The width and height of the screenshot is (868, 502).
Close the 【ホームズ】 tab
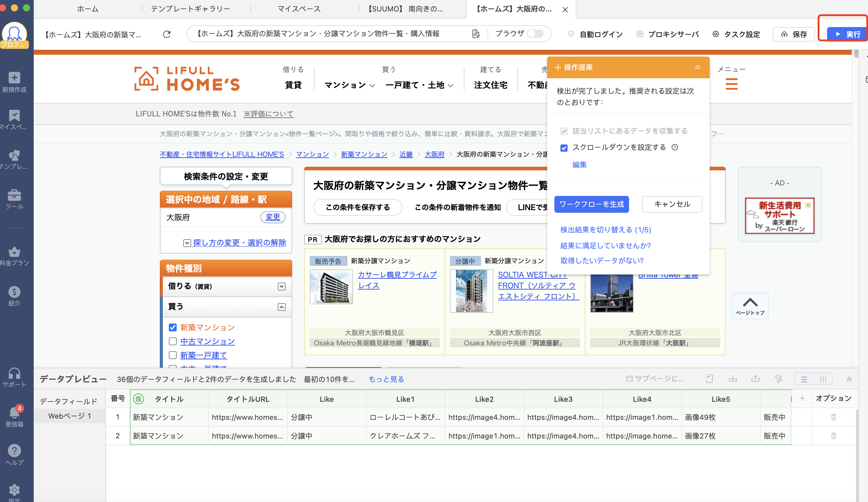click(x=565, y=10)
